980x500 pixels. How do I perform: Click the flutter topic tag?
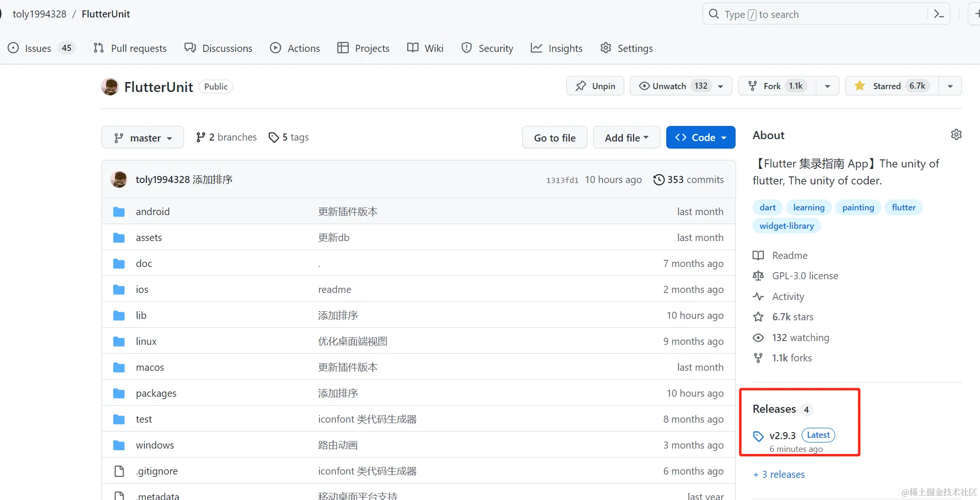[x=904, y=208]
